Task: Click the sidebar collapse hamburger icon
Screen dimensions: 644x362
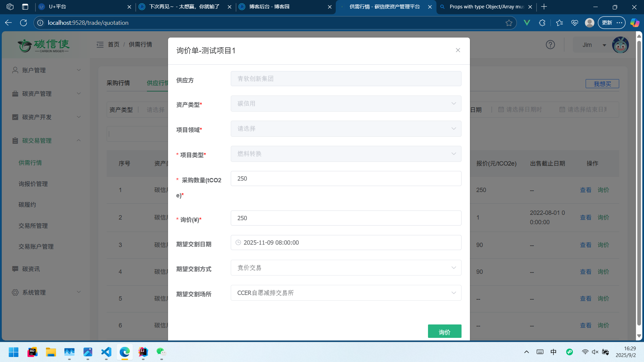Action: (x=100, y=45)
